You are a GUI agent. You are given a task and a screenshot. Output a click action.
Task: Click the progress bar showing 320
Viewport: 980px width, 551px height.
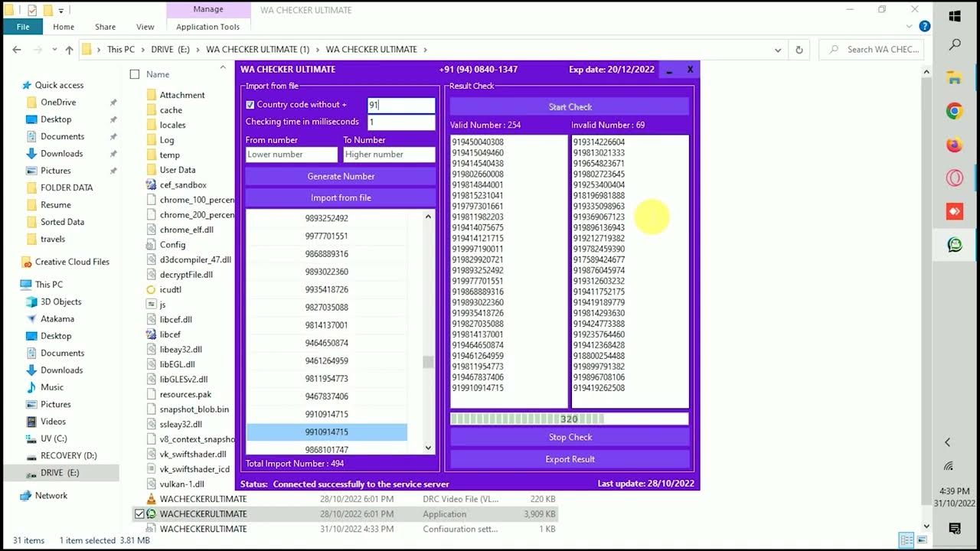click(569, 419)
